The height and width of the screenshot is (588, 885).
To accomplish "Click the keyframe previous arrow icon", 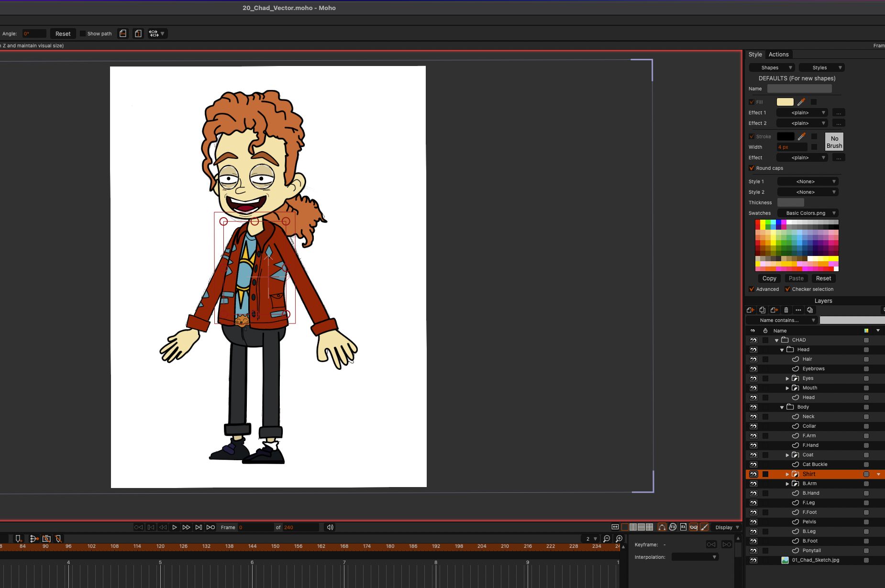I will (711, 544).
